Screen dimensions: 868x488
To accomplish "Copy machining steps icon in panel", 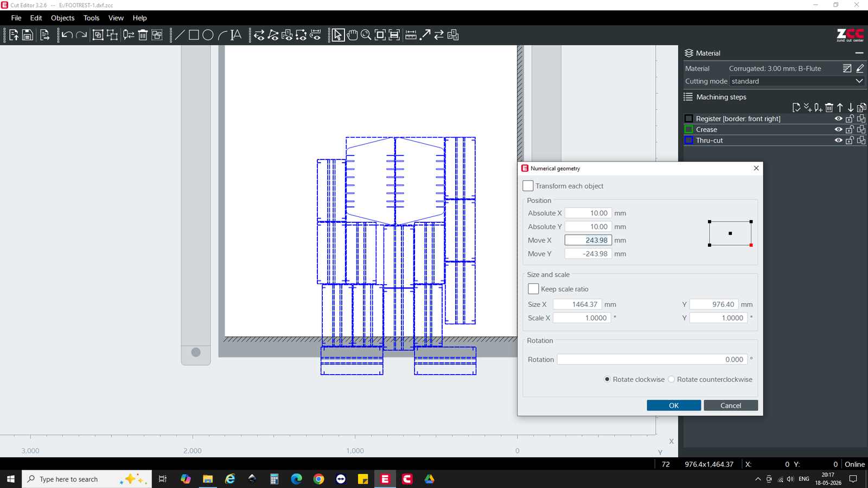I will 861,107.
